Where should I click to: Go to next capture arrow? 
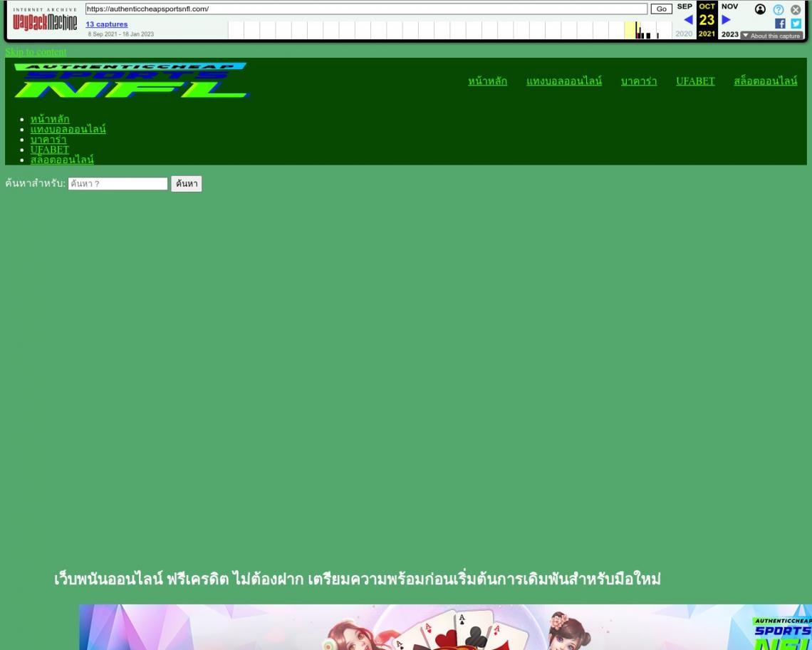[726, 20]
